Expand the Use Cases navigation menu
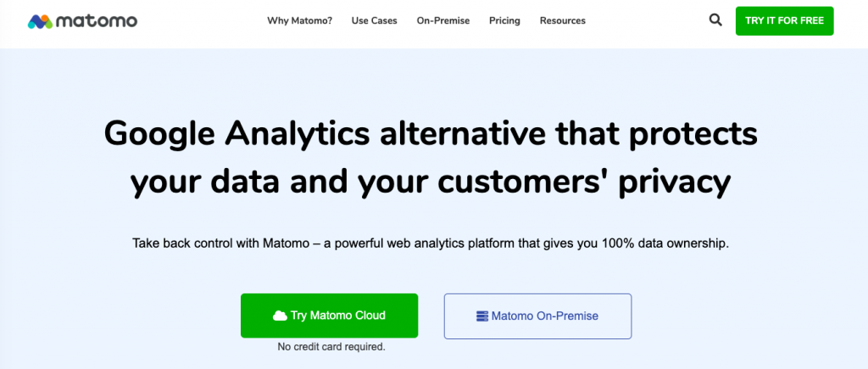 tap(374, 20)
